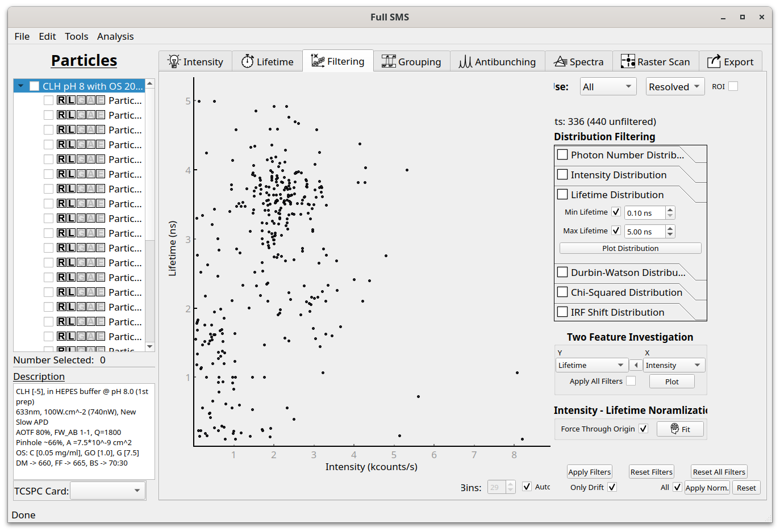The image size is (780, 532).
Task: Open the Resolved dropdown
Action: click(x=675, y=87)
